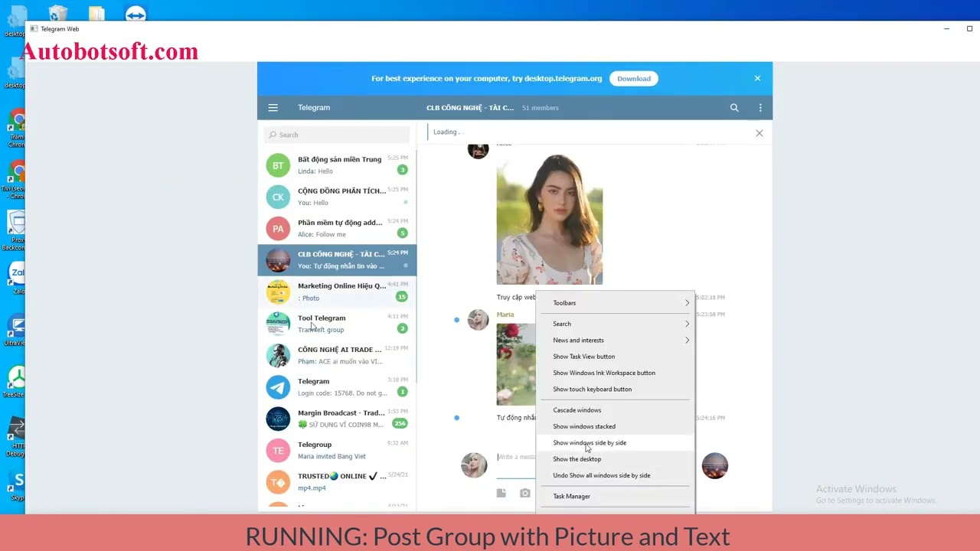980x551 pixels.
Task: Click the CLB CÔNG NGHỆ title in chat header
Action: point(470,108)
